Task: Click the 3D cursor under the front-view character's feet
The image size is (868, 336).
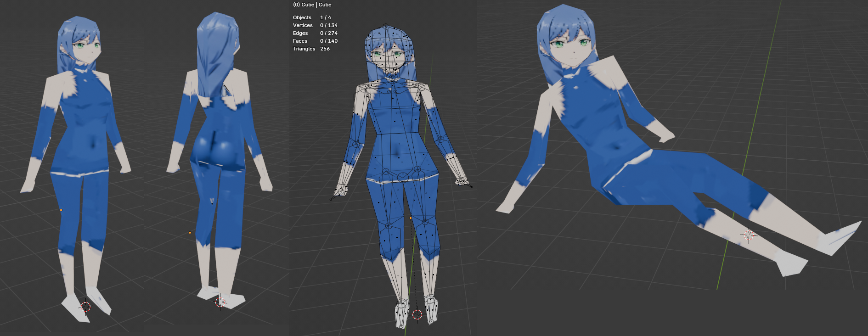Action: click(x=86, y=307)
